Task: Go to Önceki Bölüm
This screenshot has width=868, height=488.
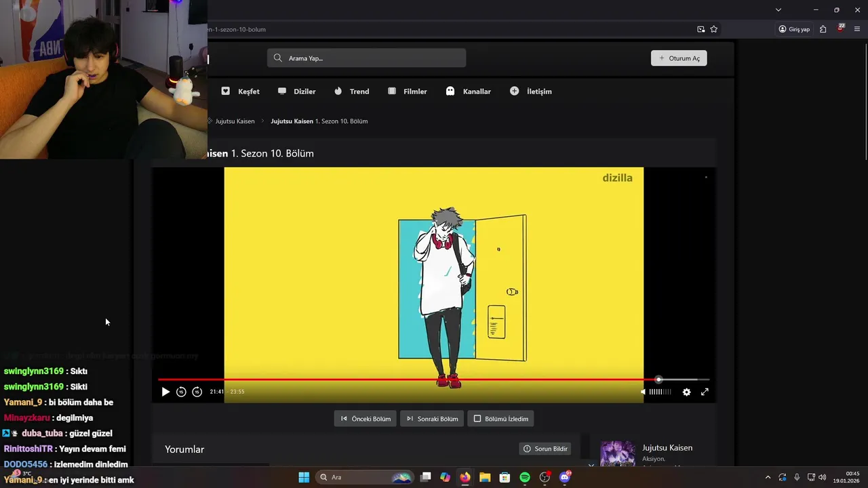Action: [365, 419]
